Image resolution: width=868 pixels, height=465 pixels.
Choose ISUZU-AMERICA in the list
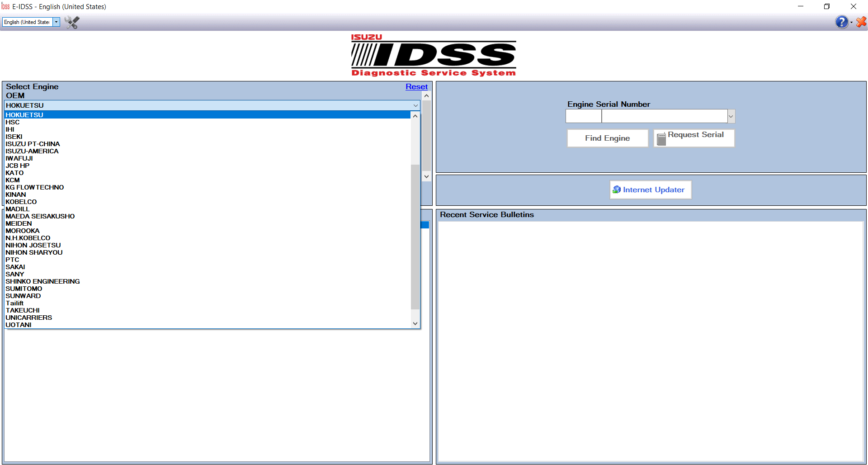tap(208, 151)
